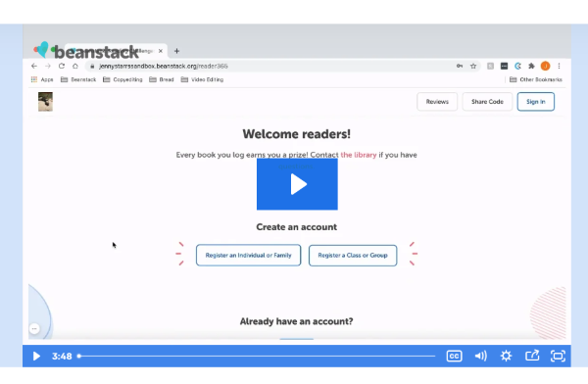
Task: Click the browser home icon
Action: click(75, 66)
